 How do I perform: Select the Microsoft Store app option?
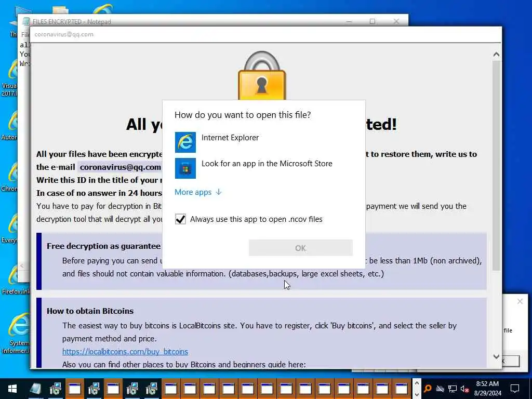(263, 168)
